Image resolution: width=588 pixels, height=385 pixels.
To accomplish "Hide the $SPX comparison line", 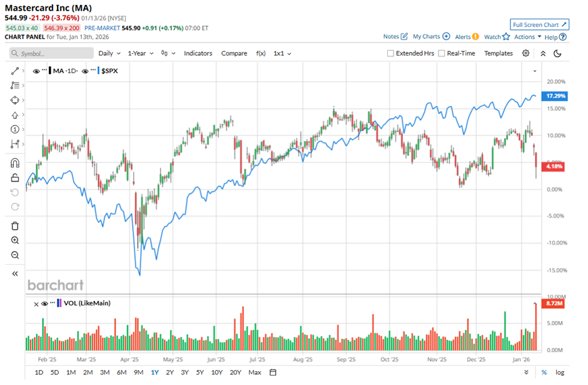I will point(86,71).
